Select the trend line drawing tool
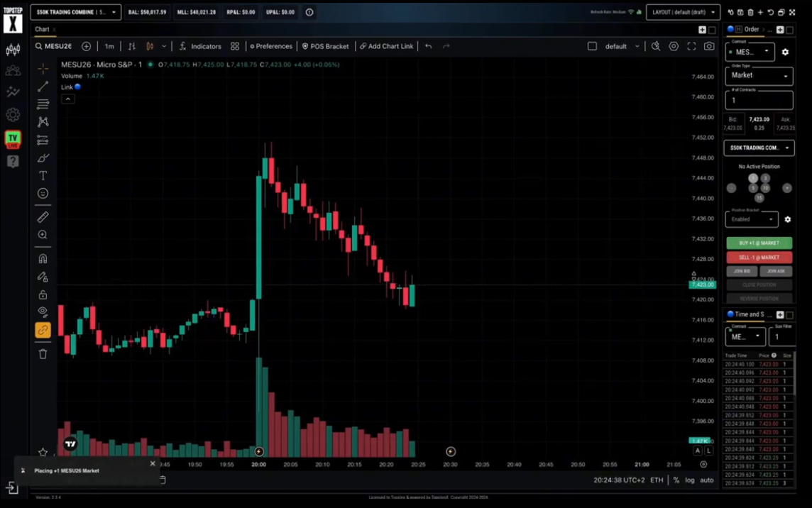 43,87
